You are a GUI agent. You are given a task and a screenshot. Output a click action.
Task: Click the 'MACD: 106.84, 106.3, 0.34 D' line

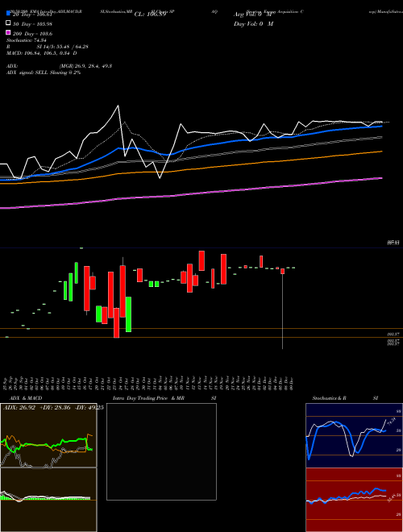pos(41,53)
